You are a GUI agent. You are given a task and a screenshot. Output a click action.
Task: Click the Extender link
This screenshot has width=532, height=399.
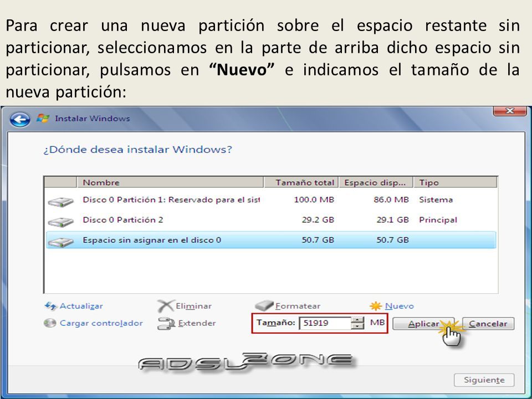[x=197, y=323]
